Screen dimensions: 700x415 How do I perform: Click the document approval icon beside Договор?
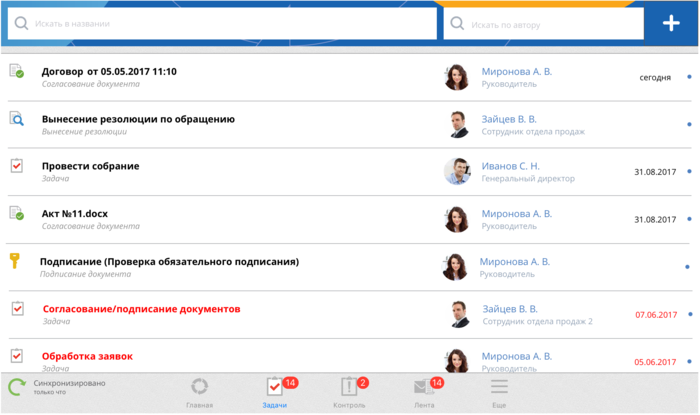(16, 71)
